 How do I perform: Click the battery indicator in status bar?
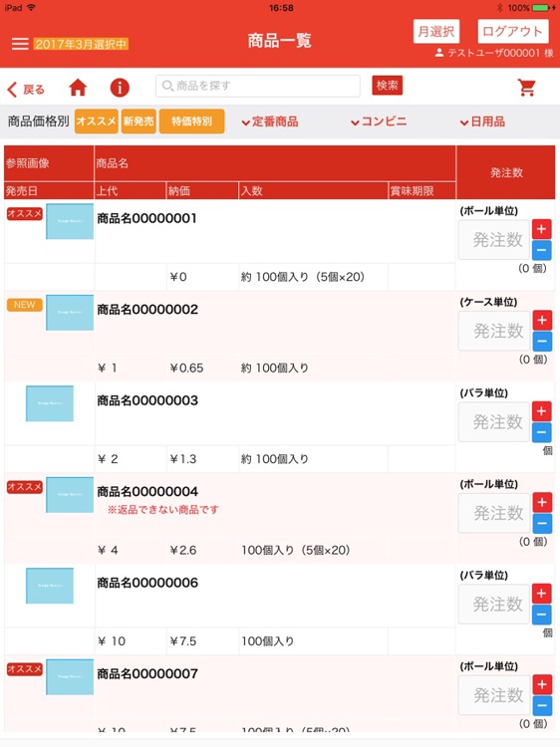(x=541, y=8)
